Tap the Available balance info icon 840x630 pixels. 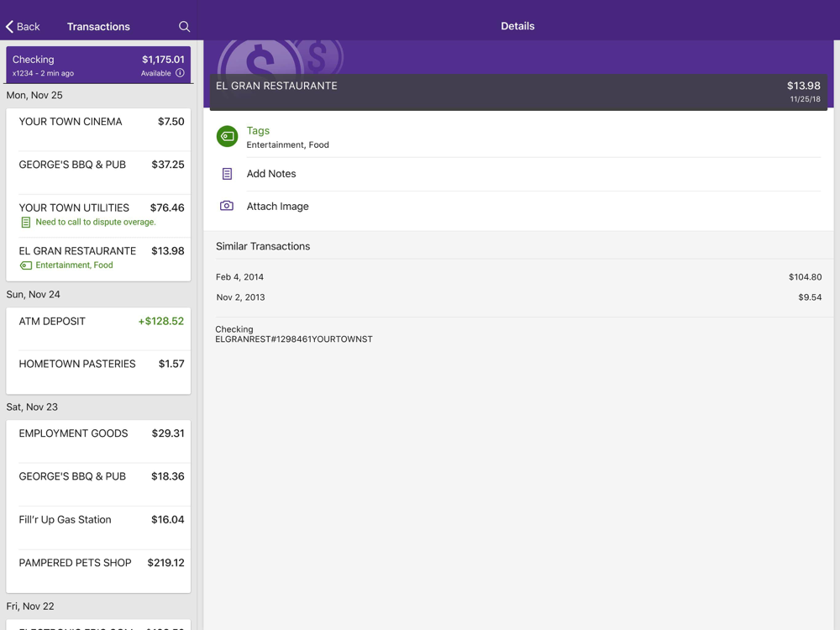coord(180,73)
